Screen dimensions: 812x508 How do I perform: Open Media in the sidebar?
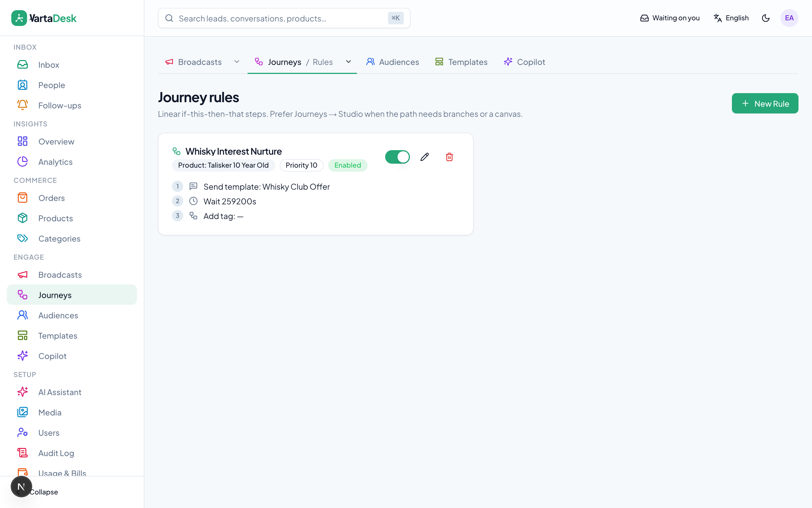pyautogui.click(x=72, y=413)
